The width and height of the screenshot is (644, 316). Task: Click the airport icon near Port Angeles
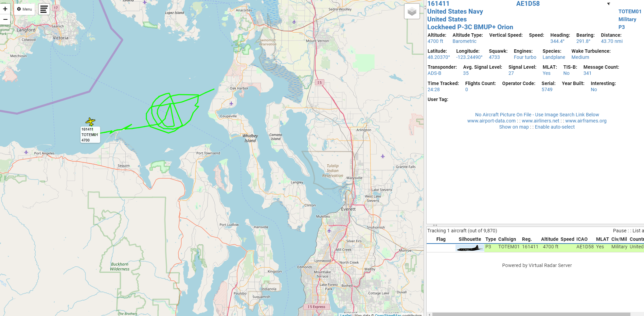click(x=26, y=152)
